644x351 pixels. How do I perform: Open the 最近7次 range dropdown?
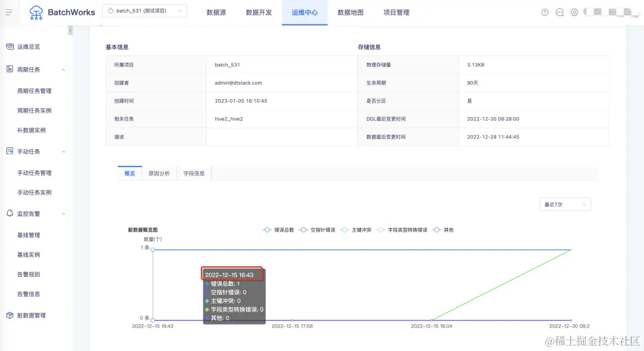pos(565,204)
